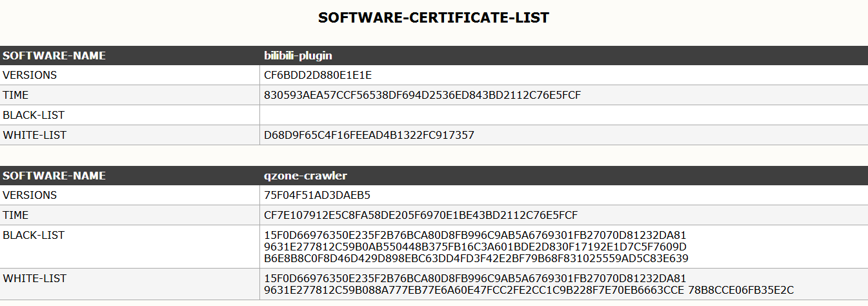This screenshot has width=868, height=306.
Task: Select black-list line starting B6E8B8C0F8D46D
Action: click(x=476, y=258)
